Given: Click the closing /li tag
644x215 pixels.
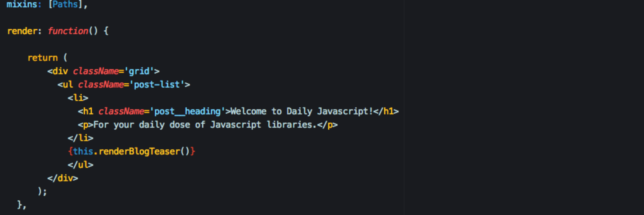Looking at the screenshot, I should (x=80, y=138).
